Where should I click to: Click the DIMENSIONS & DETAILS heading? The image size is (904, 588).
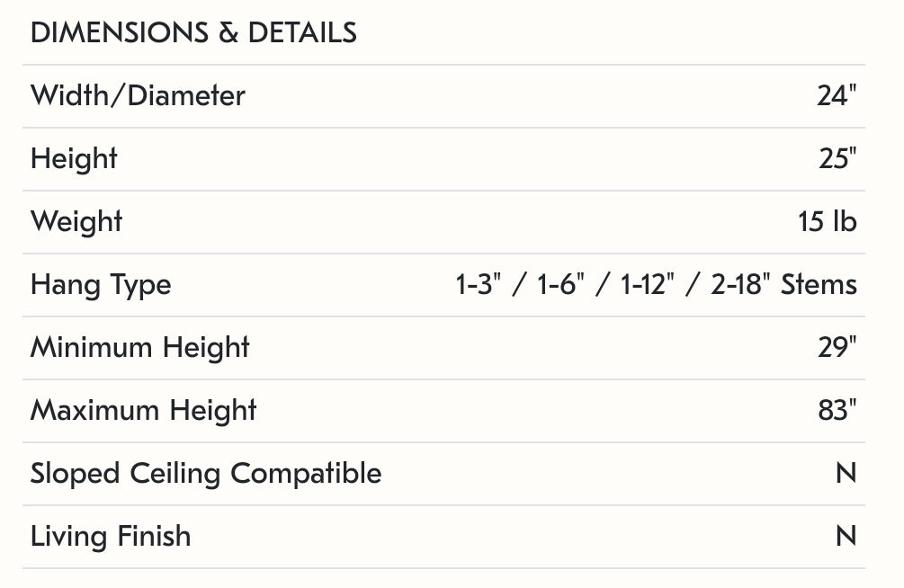coord(193,33)
